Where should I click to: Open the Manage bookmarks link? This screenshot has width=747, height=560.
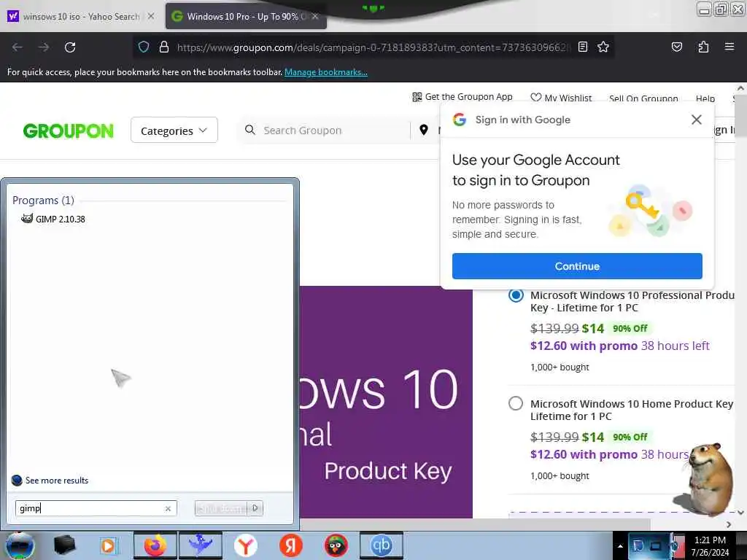click(326, 72)
